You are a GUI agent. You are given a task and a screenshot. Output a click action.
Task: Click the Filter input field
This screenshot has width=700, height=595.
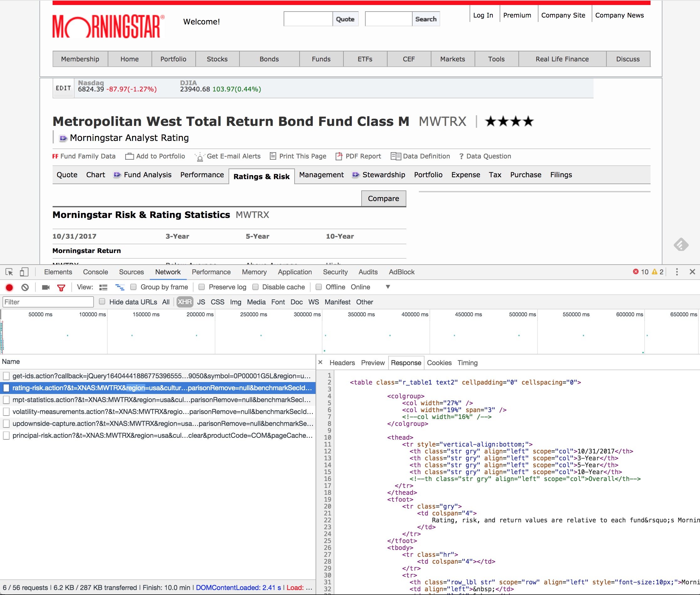coord(48,302)
